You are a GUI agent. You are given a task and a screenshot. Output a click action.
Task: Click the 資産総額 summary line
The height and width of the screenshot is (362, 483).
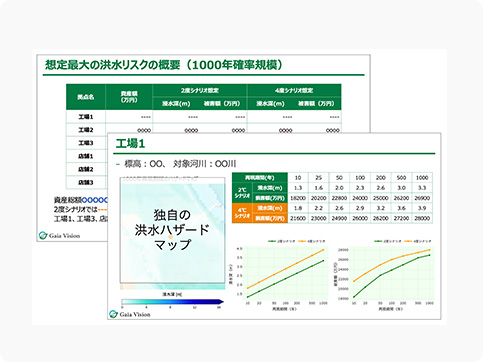pyautogui.click(x=80, y=200)
